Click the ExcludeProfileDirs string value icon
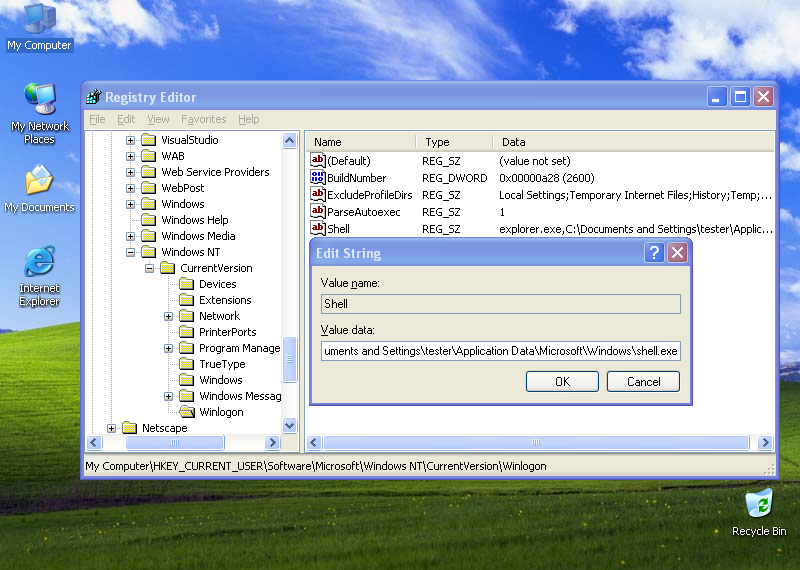 click(x=317, y=194)
